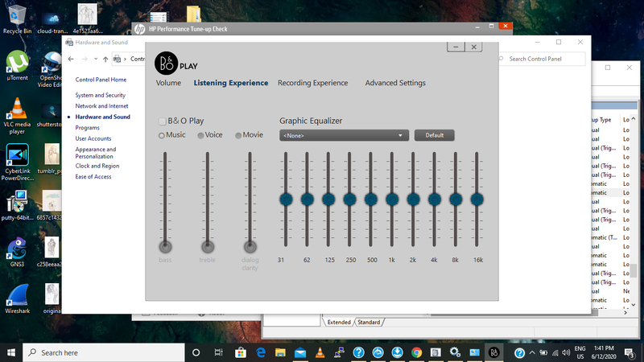Switch to Standard tab in Services window

click(x=369, y=323)
